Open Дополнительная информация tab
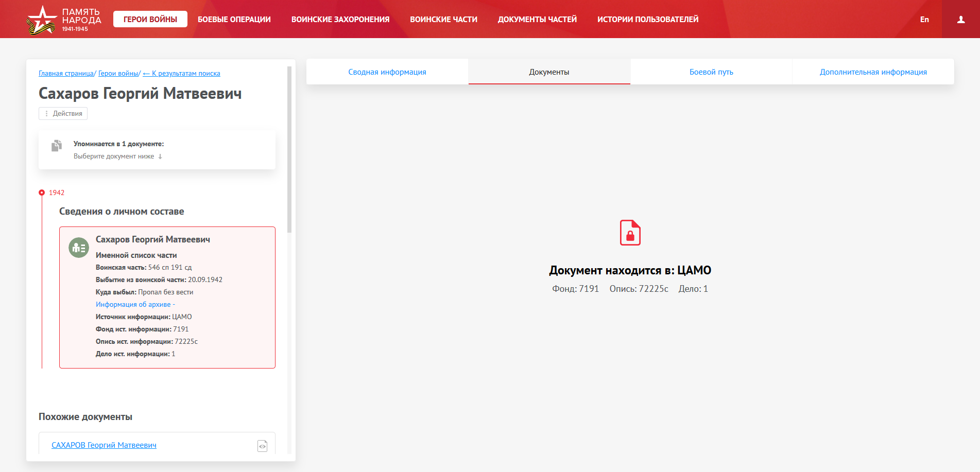This screenshot has width=980, height=472. (x=873, y=72)
